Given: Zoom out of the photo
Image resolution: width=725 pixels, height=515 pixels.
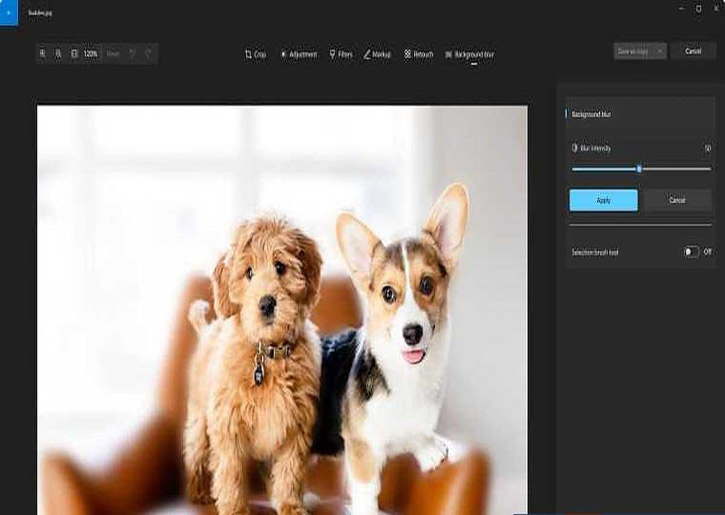Looking at the screenshot, I should (x=58, y=53).
